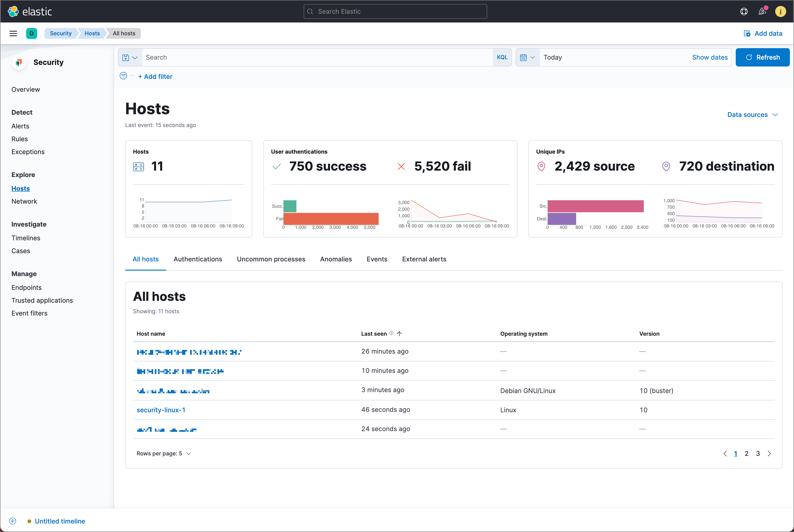Viewport: 794px width, 532px height.
Task: Click the help icon in the top bar
Action: tap(744, 11)
